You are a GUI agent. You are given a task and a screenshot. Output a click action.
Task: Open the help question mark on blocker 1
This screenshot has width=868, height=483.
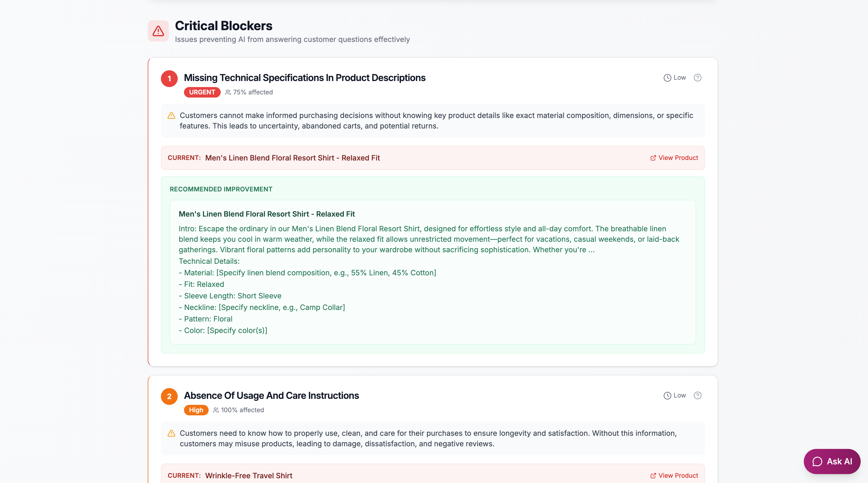[697, 78]
